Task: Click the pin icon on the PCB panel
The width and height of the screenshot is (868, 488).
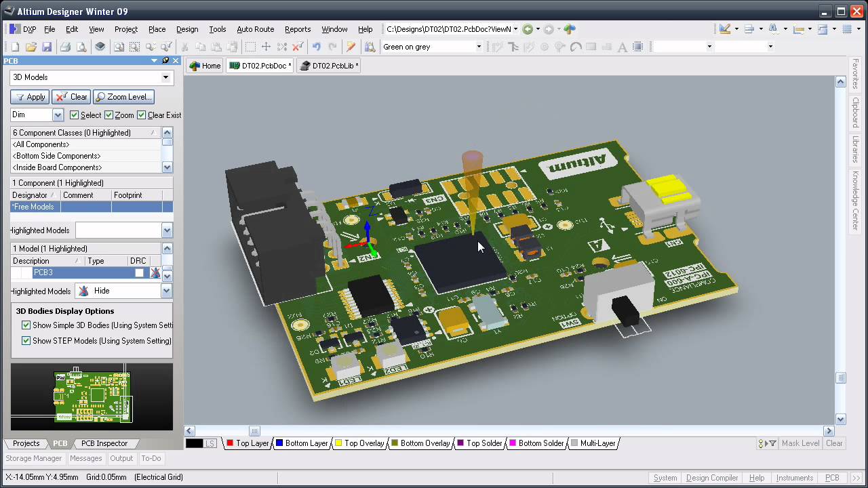Action: point(165,60)
